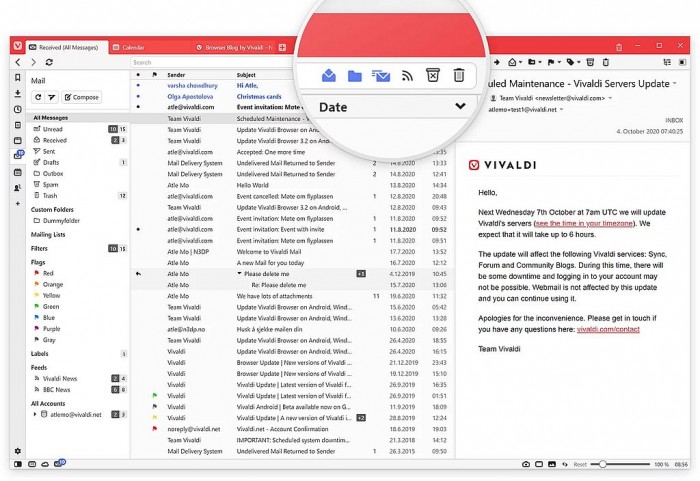700x481 pixels.
Task: Expand the atlemo@vivaldi.net account tree
Action: 35,413
